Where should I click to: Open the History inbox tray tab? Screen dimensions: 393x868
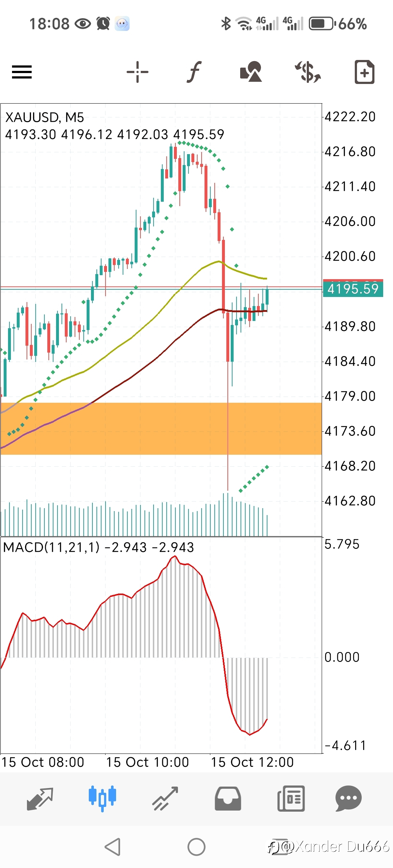228,799
